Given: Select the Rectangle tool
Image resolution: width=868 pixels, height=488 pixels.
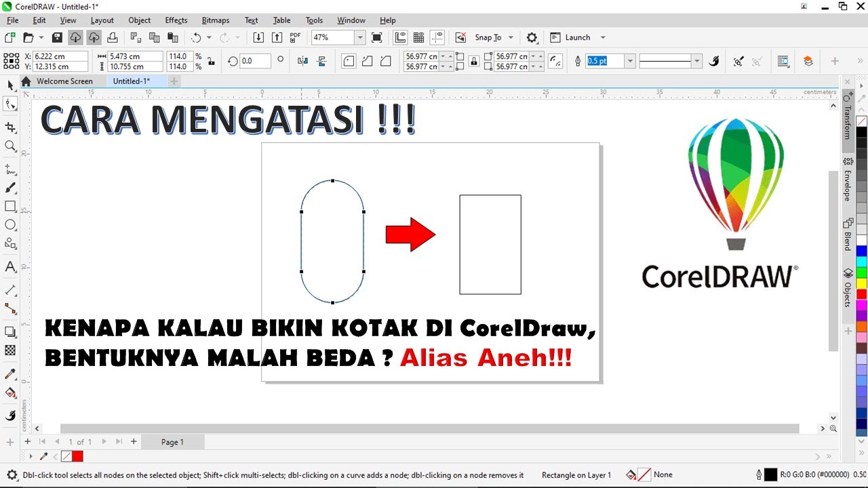Looking at the screenshot, I should (10, 206).
